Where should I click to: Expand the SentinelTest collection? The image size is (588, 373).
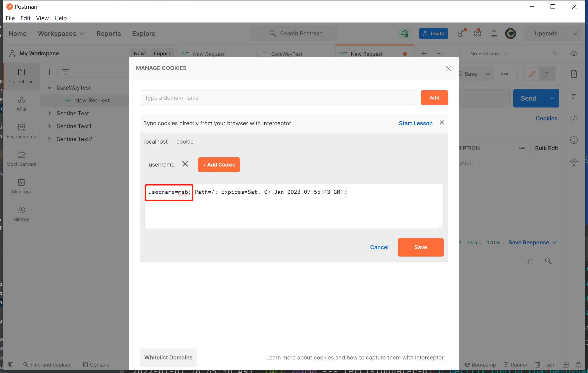[x=49, y=113]
